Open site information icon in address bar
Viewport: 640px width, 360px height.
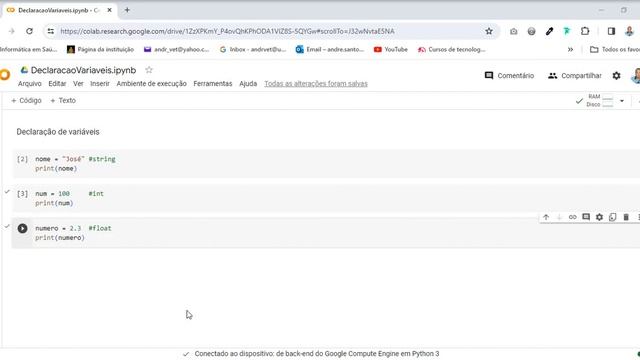(51, 31)
